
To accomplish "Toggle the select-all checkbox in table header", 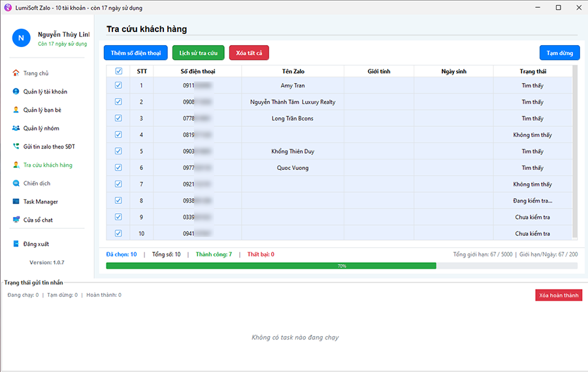I will [118, 71].
